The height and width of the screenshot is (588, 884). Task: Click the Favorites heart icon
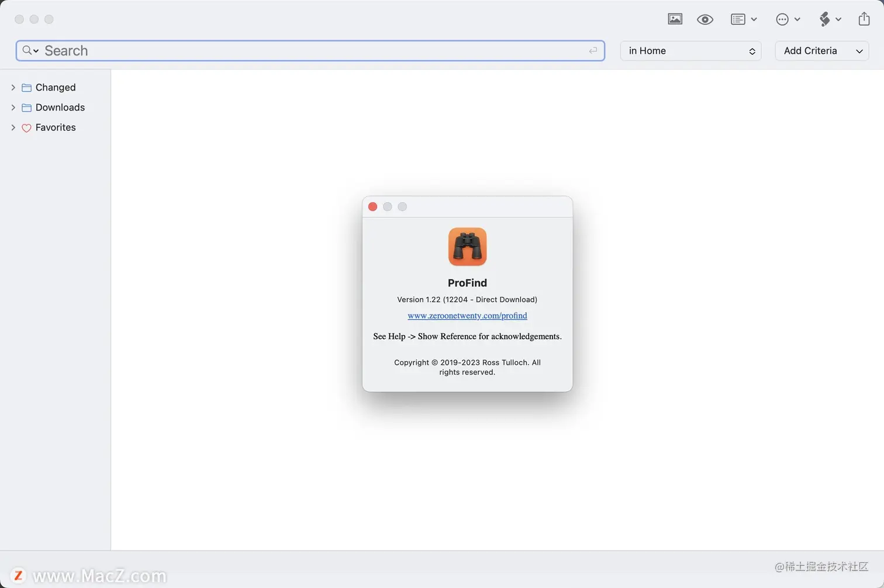tap(26, 128)
